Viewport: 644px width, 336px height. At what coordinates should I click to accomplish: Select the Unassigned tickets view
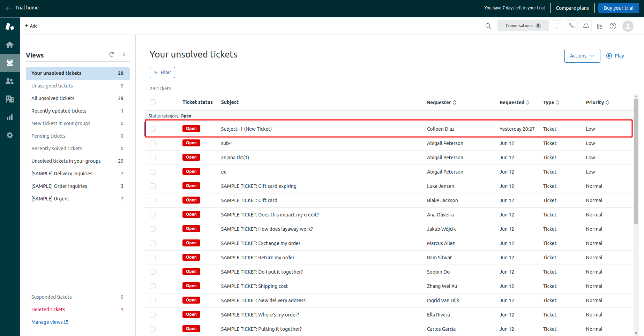coord(52,86)
